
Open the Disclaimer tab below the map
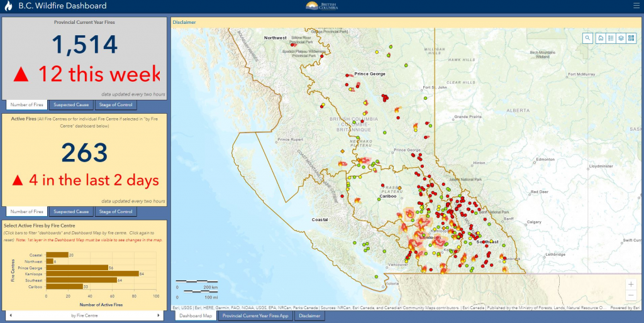click(309, 315)
